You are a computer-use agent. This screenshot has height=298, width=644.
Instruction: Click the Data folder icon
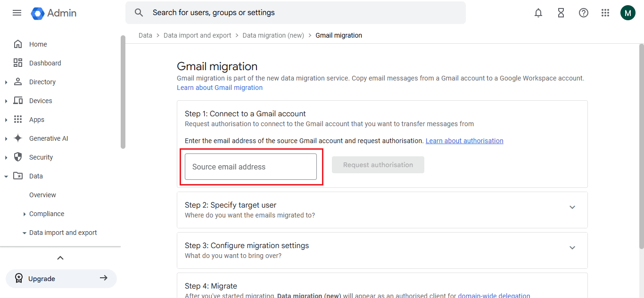coord(18,176)
